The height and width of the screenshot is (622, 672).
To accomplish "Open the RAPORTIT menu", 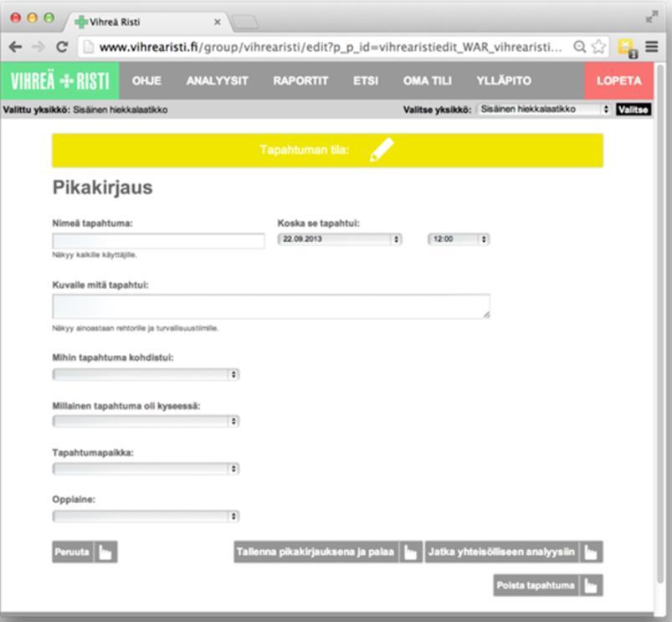I will [300, 80].
